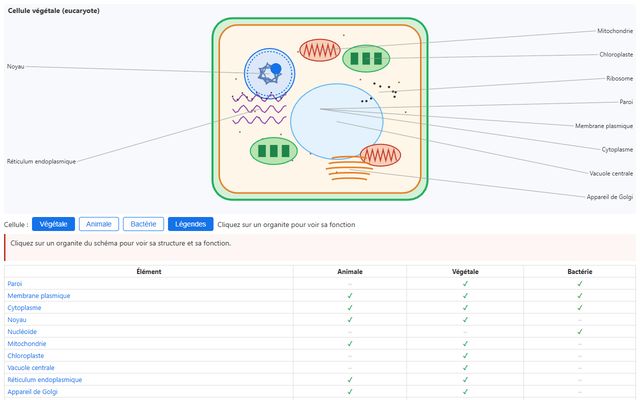Click the Nucléoïde link in the table
Image resolution: width=640 pixels, height=400 pixels.
pos(22,332)
